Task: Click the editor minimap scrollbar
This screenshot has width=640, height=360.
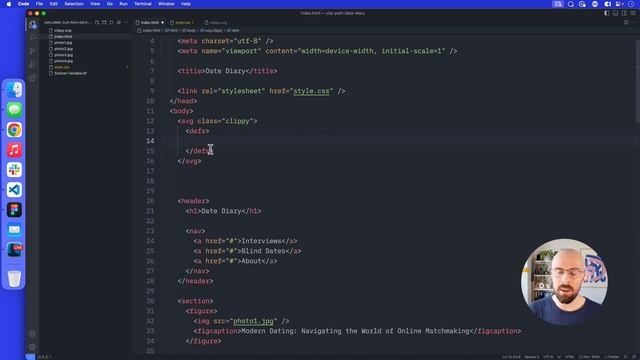Action: [638, 82]
